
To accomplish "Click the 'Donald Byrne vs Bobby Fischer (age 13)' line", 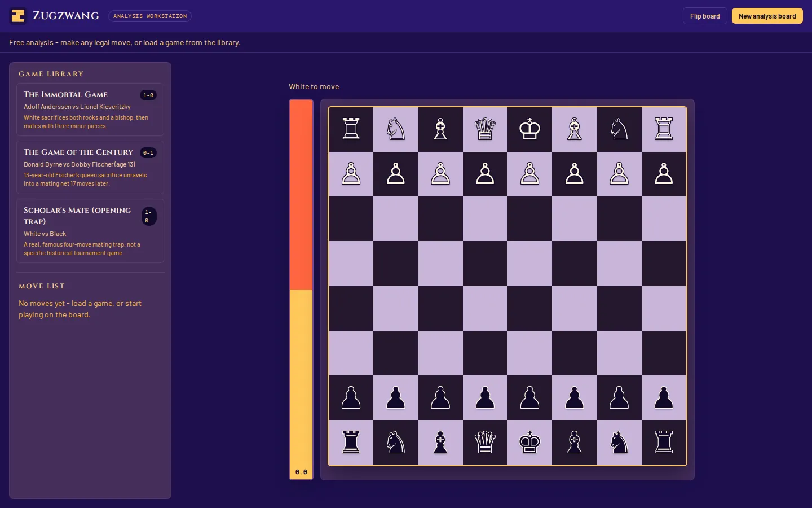I will click(80, 164).
